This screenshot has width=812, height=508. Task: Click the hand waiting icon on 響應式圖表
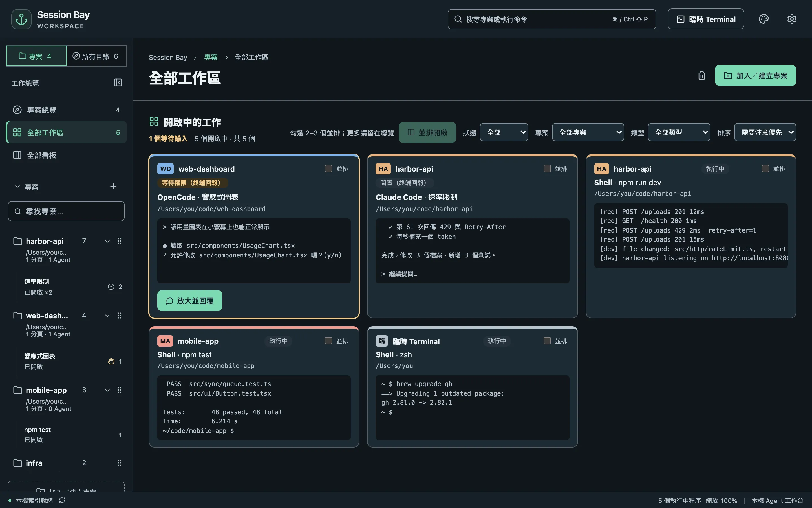click(x=111, y=361)
